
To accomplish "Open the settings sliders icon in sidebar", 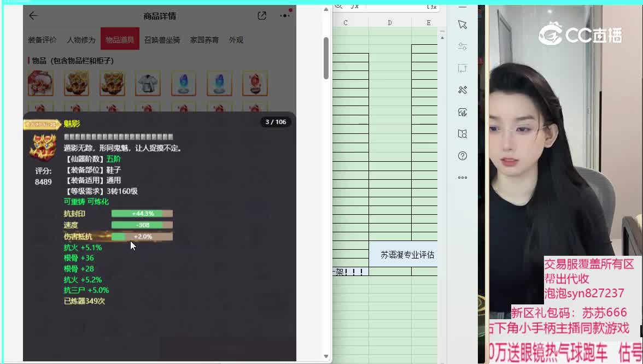I will tap(463, 46).
